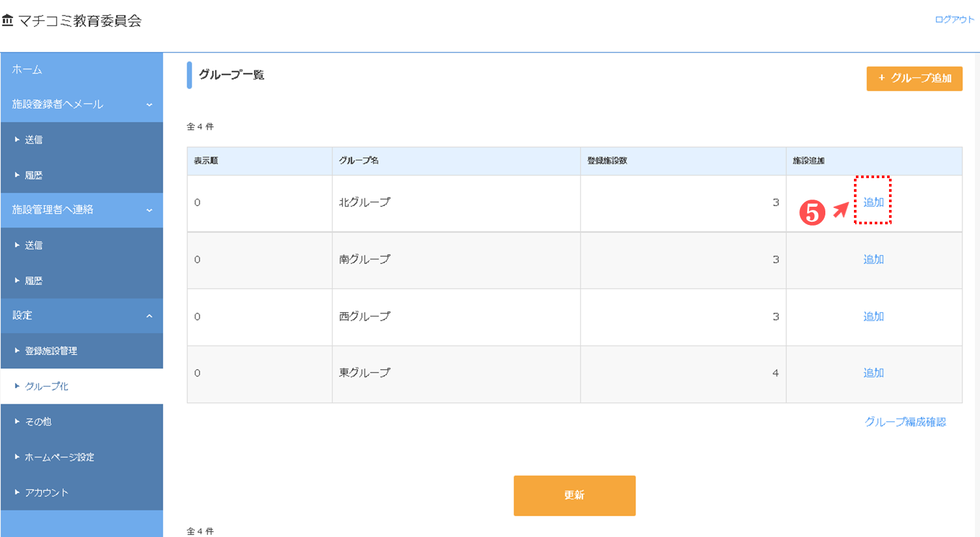Click 北グループ facility count 3
This screenshot has width=980, height=537.
click(775, 203)
